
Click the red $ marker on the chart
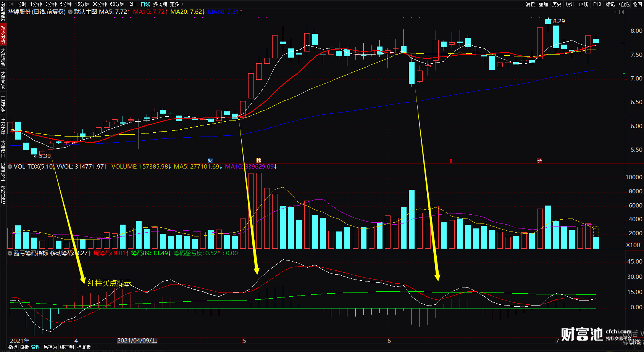point(451,161)
